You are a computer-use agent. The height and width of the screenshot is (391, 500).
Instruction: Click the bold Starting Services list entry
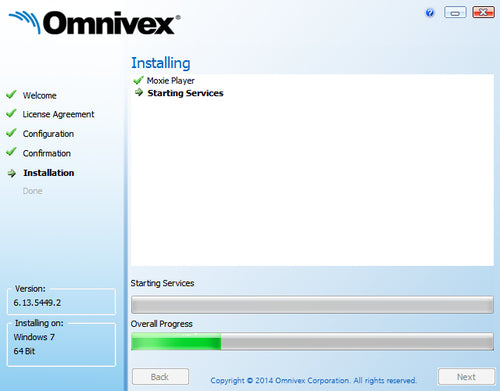(x=185, y=93)
